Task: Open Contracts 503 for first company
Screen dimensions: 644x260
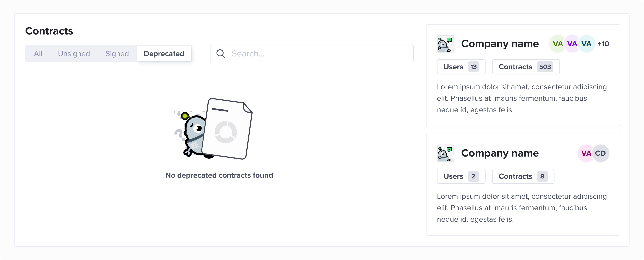Action: coord(526,67)
